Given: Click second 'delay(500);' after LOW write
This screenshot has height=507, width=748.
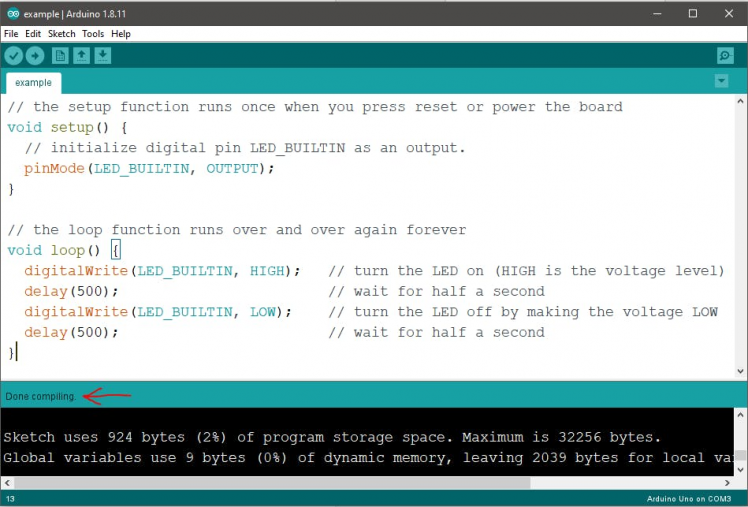Looking at the screenshot, I should 71,332.
